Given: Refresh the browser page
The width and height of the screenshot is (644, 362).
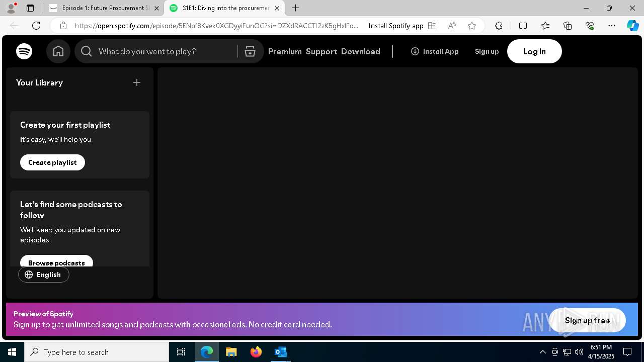Looking at the screenshot, I should point(36,26).
